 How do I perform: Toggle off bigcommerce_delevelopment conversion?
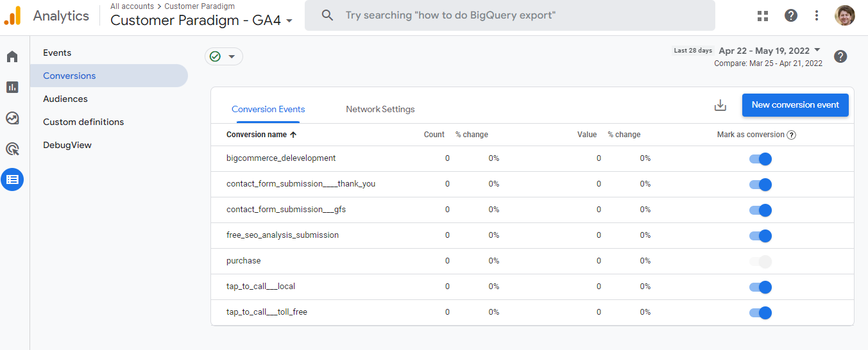(x=760, y=159)
